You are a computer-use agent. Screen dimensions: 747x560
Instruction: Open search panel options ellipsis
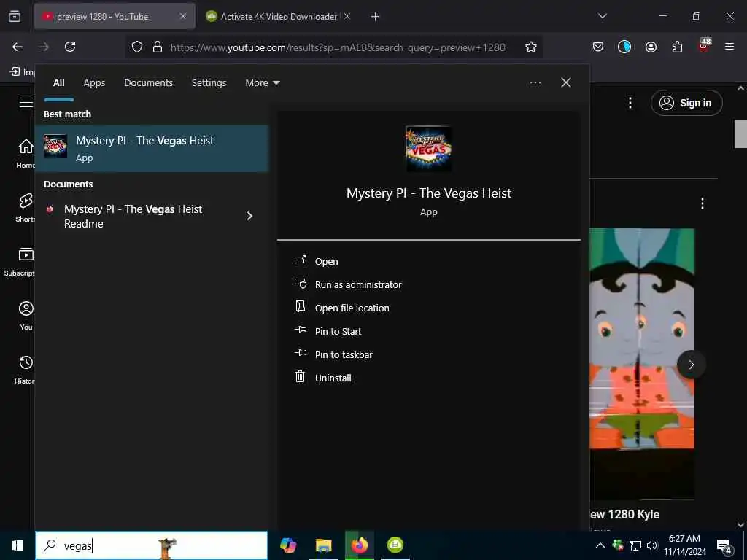pyautogui.click(x=535, y=83)
